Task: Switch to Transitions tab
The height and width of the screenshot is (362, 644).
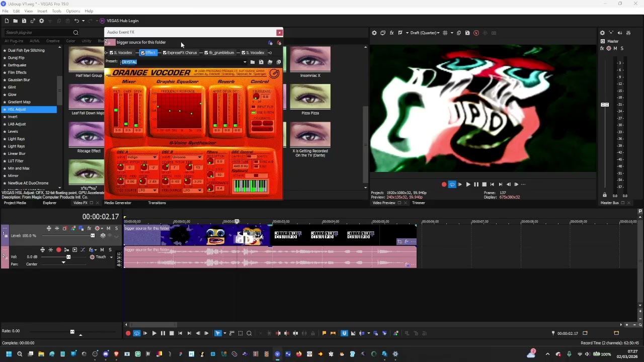Action: 157,203
